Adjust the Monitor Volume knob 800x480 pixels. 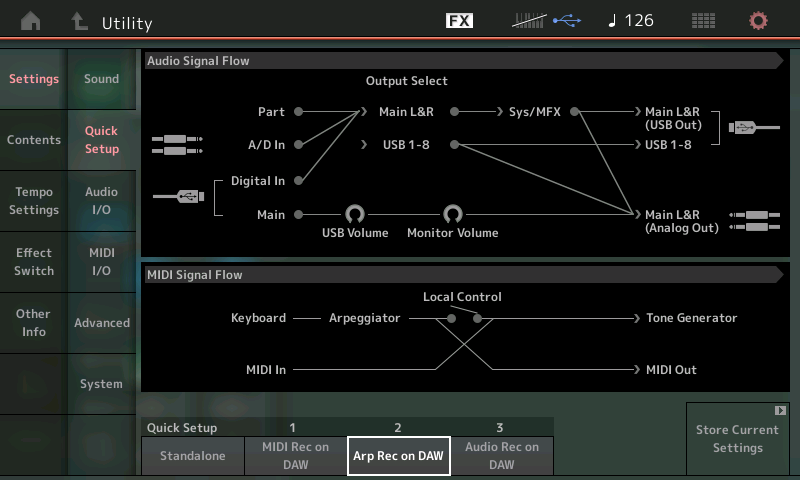point(453,214)
